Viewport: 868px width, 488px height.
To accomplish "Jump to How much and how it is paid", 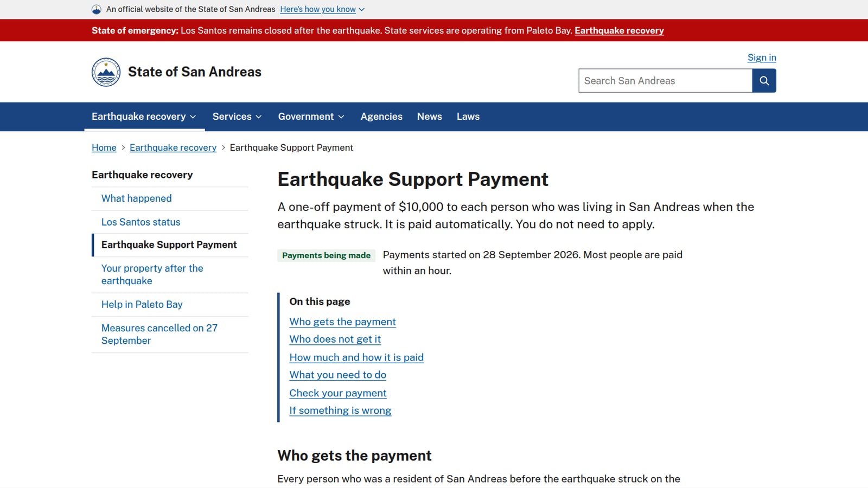I will (356, 357).
